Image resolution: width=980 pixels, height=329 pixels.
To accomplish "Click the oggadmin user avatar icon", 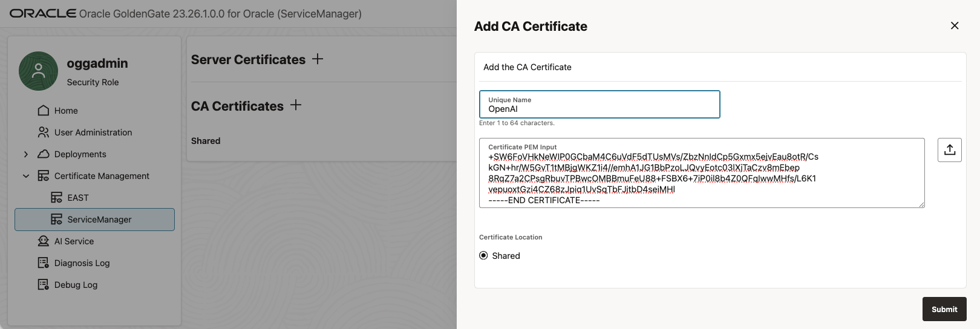I will (38, 71).
